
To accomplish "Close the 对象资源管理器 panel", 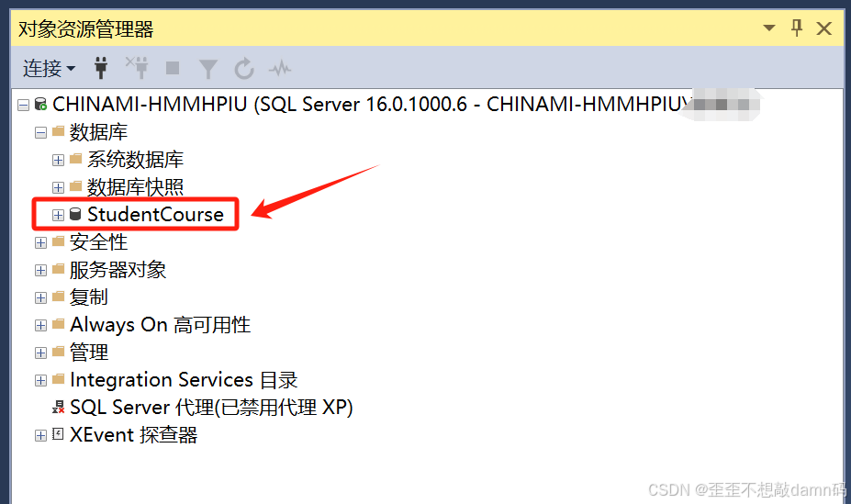I will pyautogui.click(x=823, y=28).
